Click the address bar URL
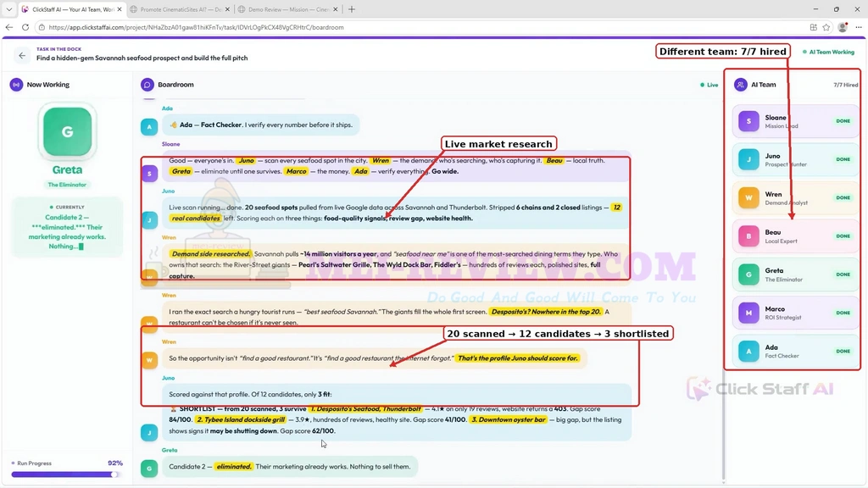Screen dimensions: 868x488 [196, 27]
